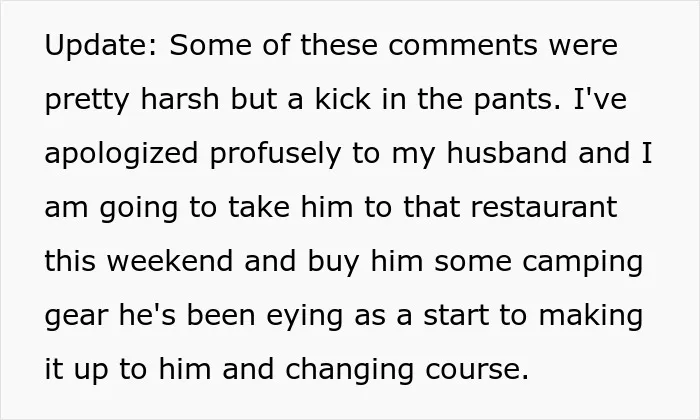Click the word "harsh" in the second line

tap(180, 99)
